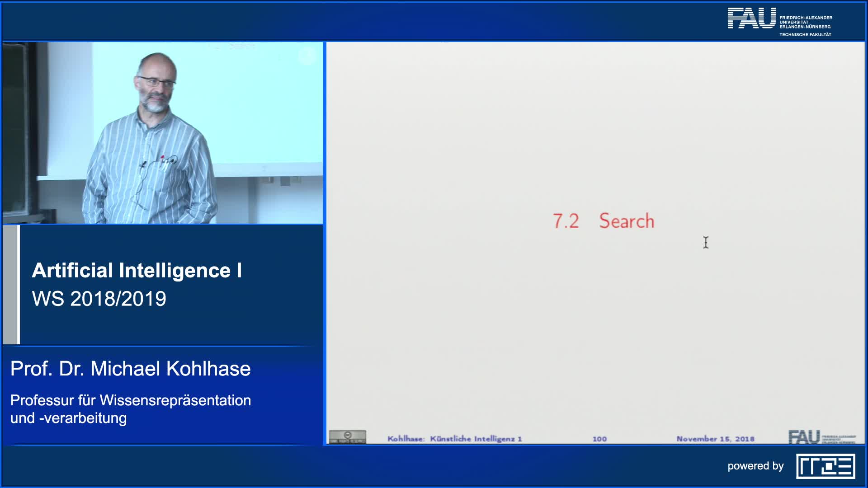Click "Professur für Wissensrepräsentation" subtitle text

pos(131,400)
